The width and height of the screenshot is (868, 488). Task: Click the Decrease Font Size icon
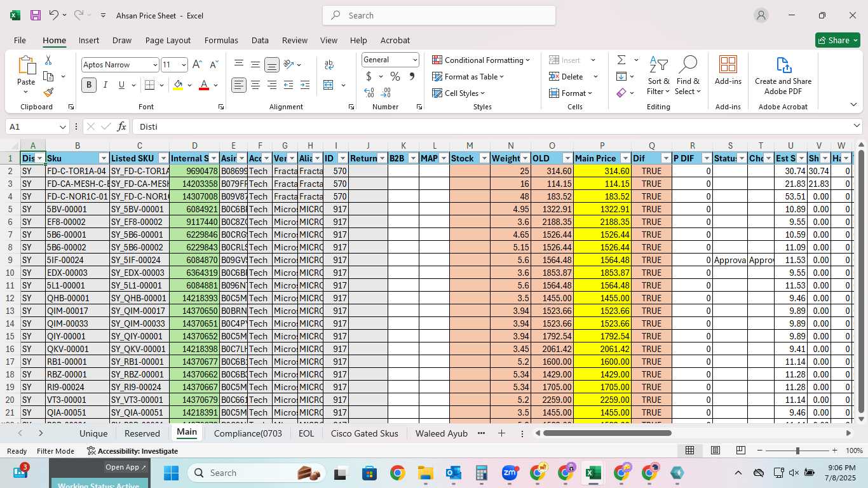pos(214,65)
